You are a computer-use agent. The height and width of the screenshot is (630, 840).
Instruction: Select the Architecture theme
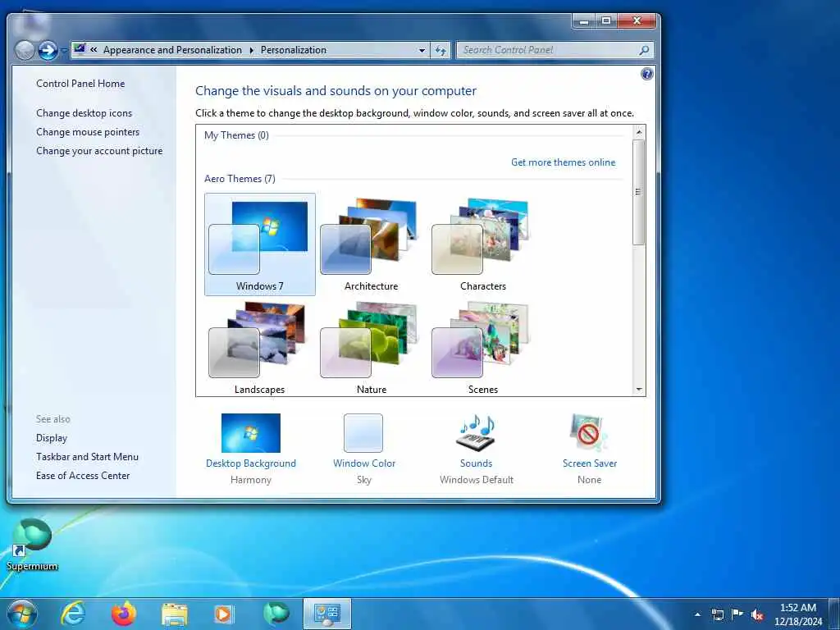tap(371, 244)
